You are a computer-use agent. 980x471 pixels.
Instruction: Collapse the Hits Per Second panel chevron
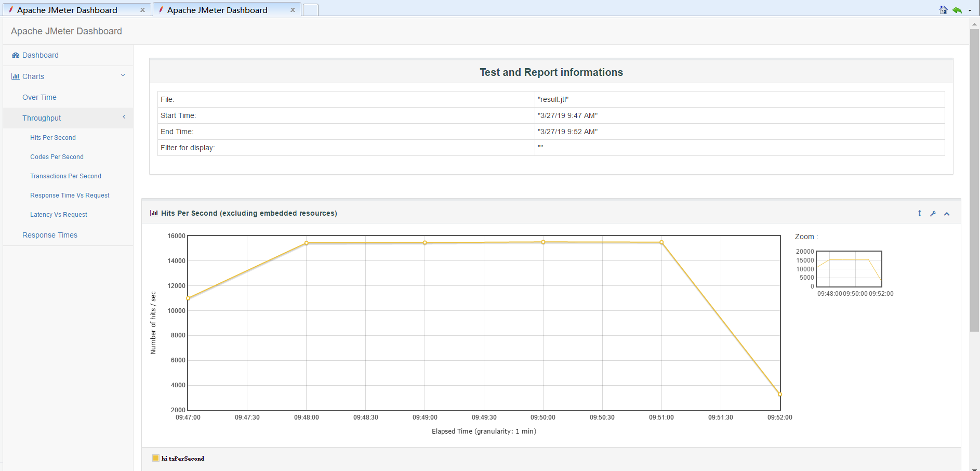(947, 214)
